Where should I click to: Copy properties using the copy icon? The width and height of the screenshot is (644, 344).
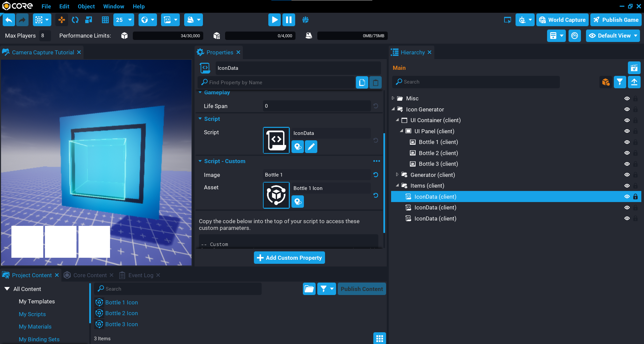click(362, 83)
